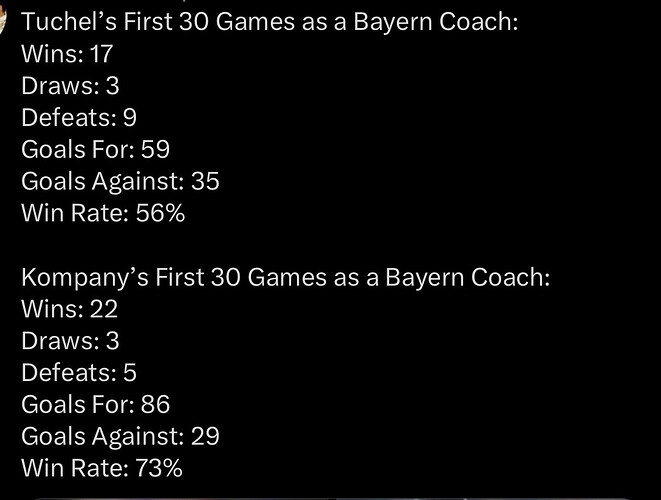Viewport: 661px width, 500px height.
Task: Click Kompany's 'Draws: 3' line
Action: (x=70, y=341)
